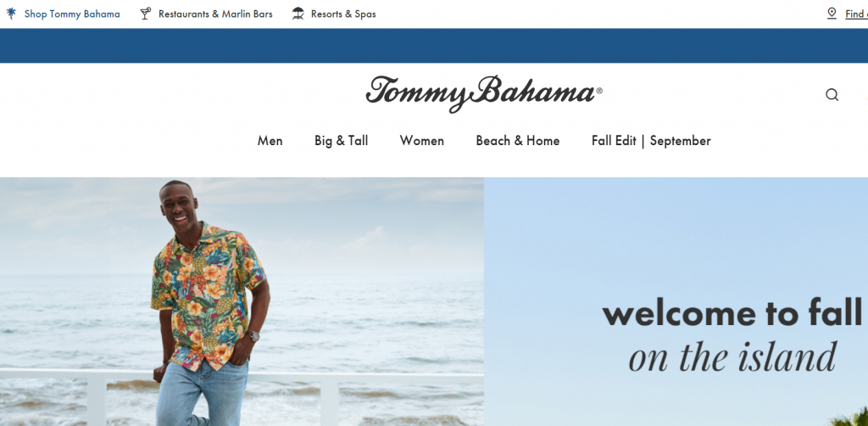Click the Find link near the pin
This screenshot has width=868, height=426.
click(x=856, y=14)
